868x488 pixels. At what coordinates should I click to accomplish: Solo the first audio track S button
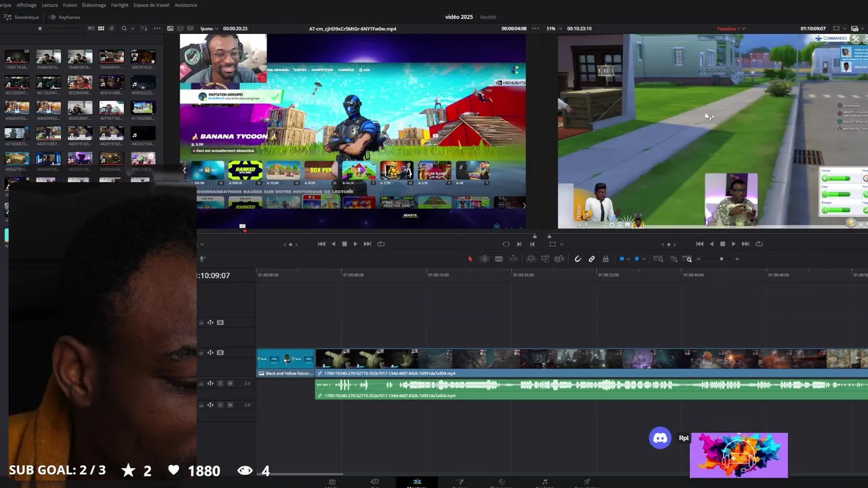[220, 384]
